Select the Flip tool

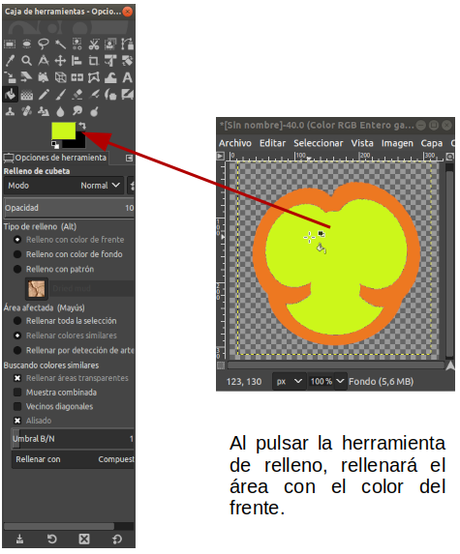(77, 77)
